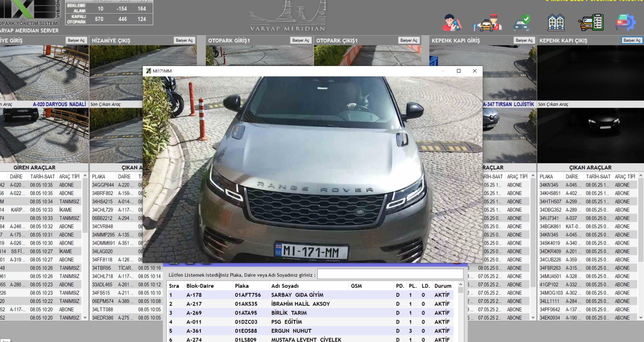Image resolution: width=644 pixels, height=342 pixels.
Task: Open the car with gear settings icon
Action: [625, 22]
